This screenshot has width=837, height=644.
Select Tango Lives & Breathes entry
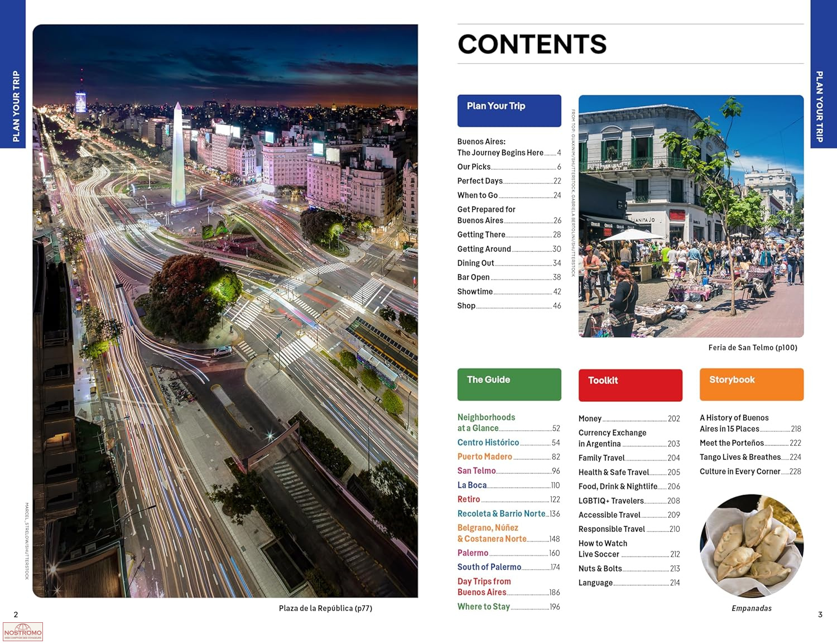740,457
